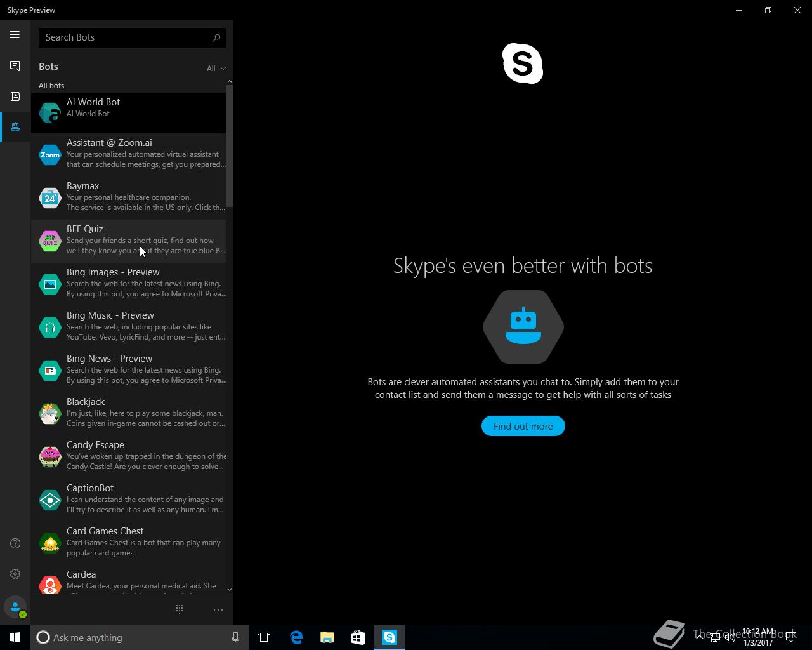Open File Explorer from taskbar
812x650 pixels.
click(x=327, y=637)
